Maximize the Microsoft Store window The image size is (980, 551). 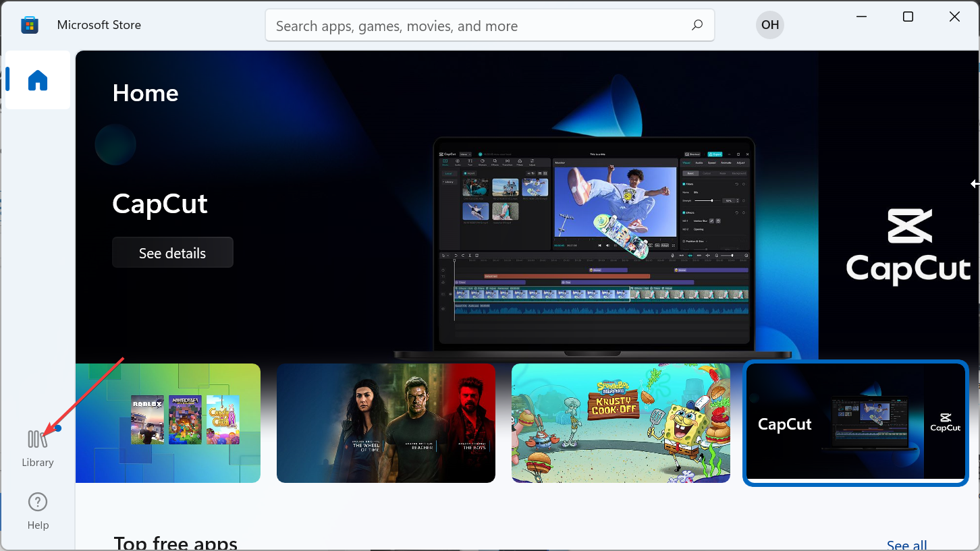point(908,17)
